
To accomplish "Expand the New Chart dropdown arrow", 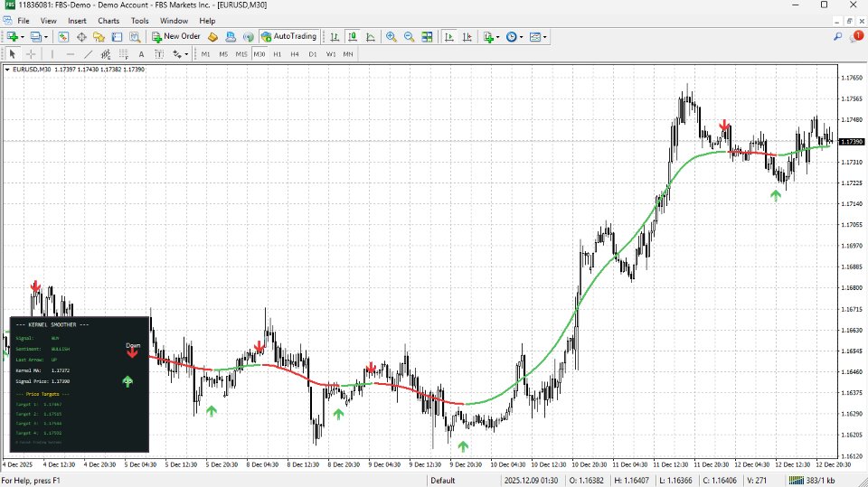I will pos(22,37).
